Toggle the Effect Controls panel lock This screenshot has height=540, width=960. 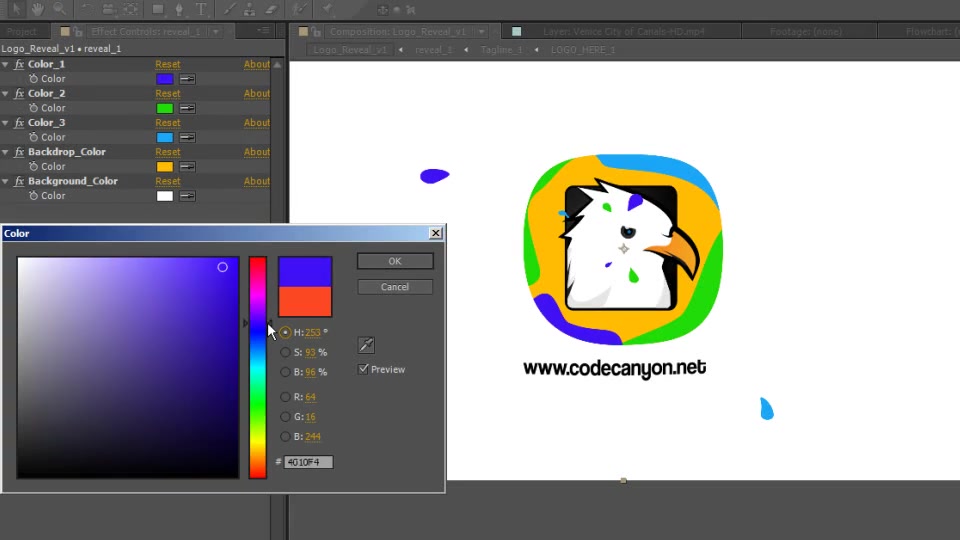[x=78, y=32]
